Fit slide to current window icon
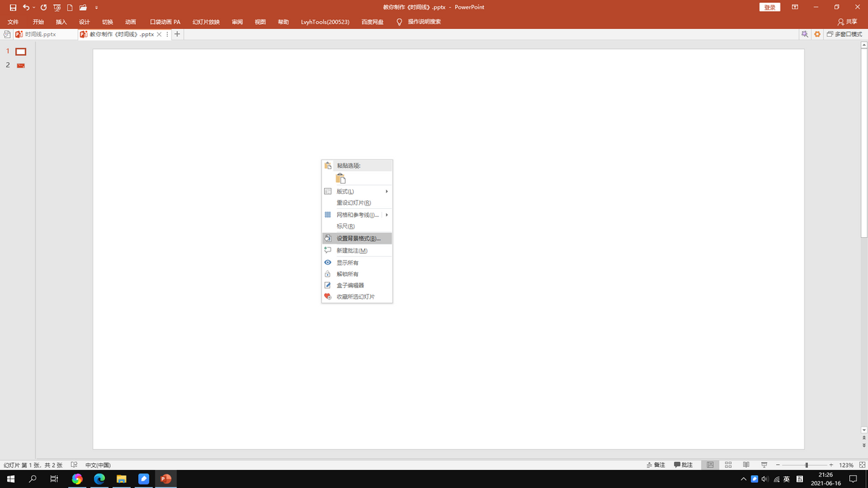Image resolution: width=868 pixels, height=488 pixels. (861, 465)
